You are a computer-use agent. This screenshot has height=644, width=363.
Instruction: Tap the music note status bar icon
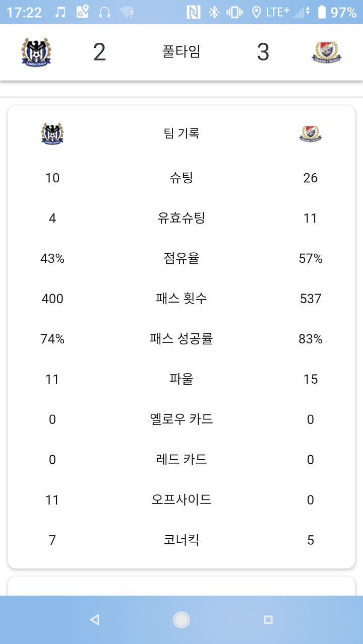click(60, 12)
